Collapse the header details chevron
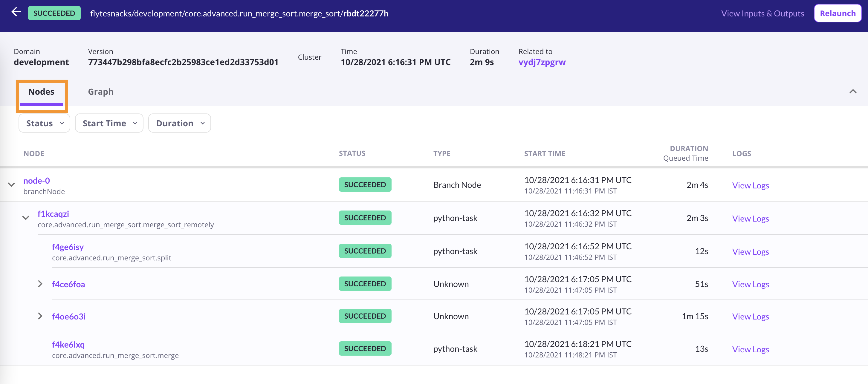 click(852, 92)
